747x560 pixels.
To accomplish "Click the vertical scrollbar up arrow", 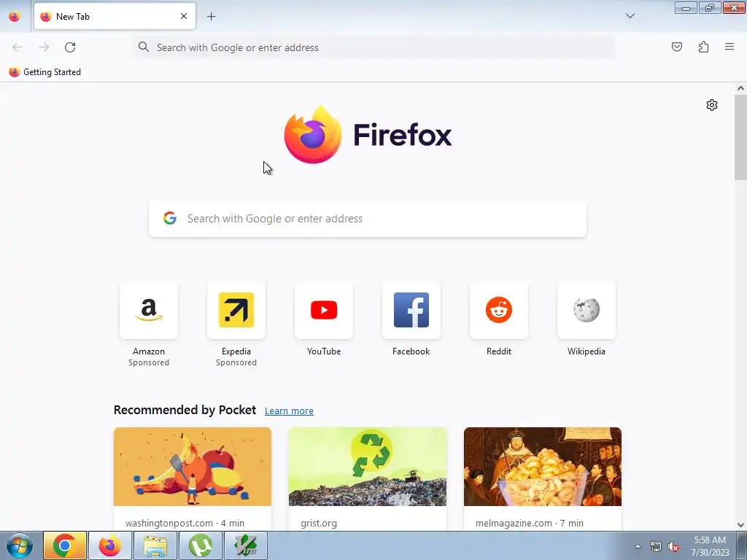I will click(x=740, y=88).
